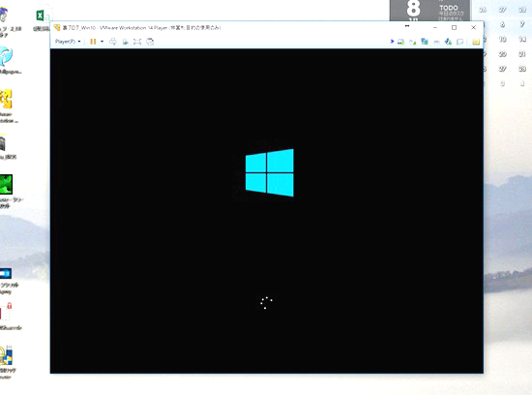Minimize the VMware Player window
The height and width of the screenshot is (395, 532).
coord(435,27)
